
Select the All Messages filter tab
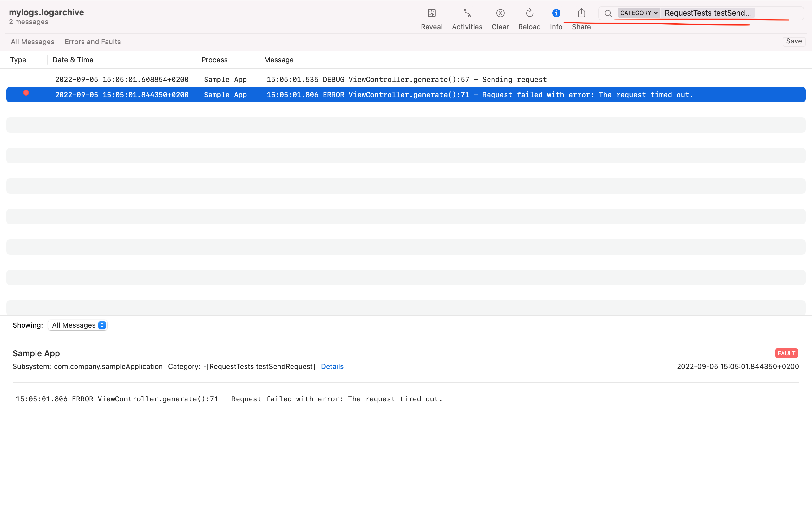[x=33, y=42]
